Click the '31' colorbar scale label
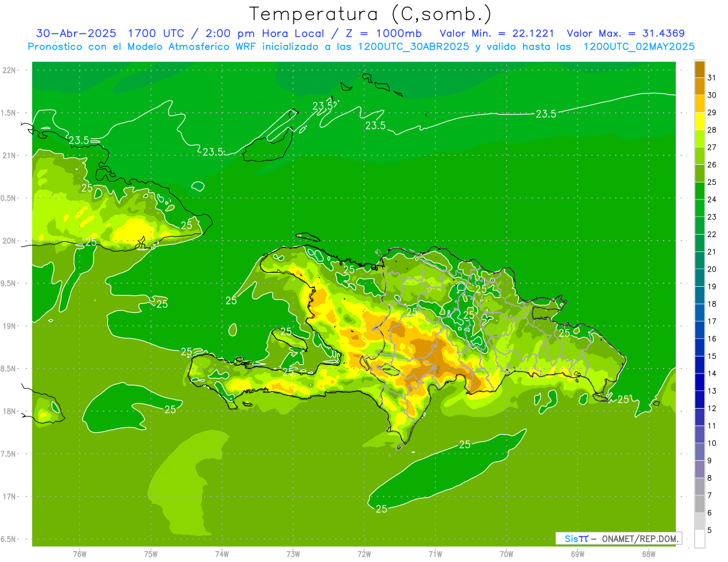The width and height of the screenshot is (728, 562). point(712,78)
